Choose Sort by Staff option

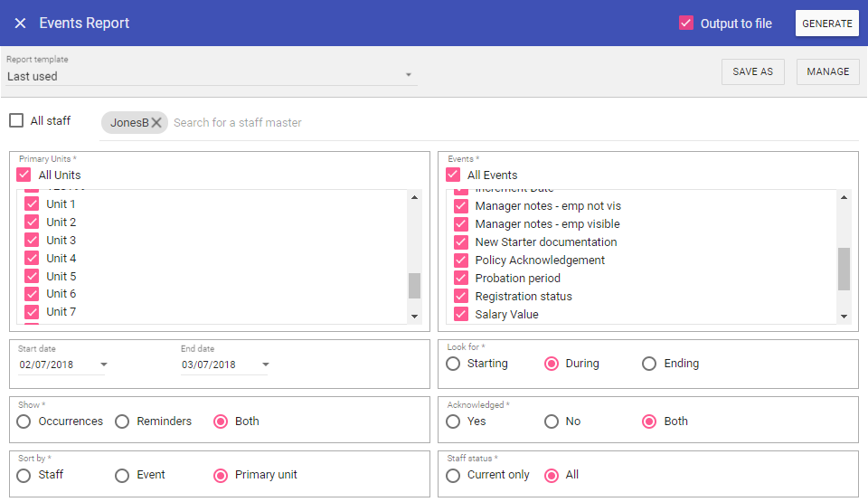(x=24, y=475)
